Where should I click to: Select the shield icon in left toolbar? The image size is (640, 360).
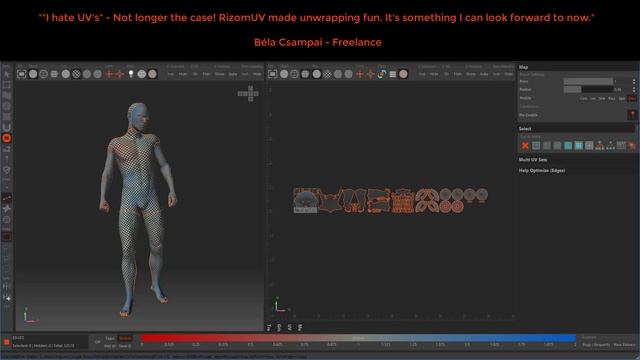click(7, 170)
